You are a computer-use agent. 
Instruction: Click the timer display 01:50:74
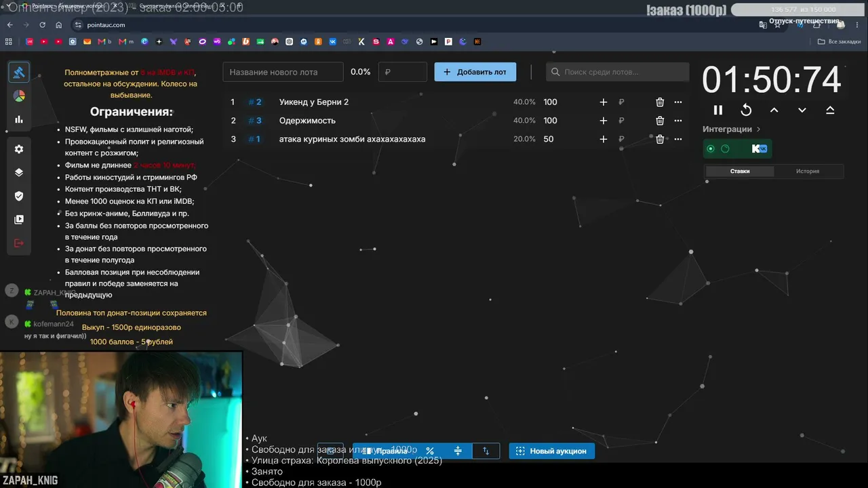pos(772,80)
